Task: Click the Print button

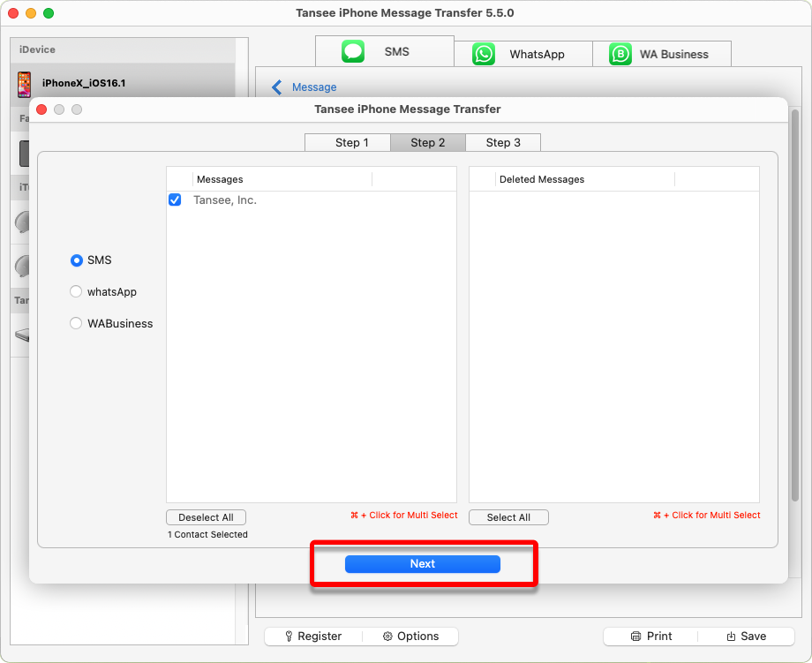Action: point(651,636)
